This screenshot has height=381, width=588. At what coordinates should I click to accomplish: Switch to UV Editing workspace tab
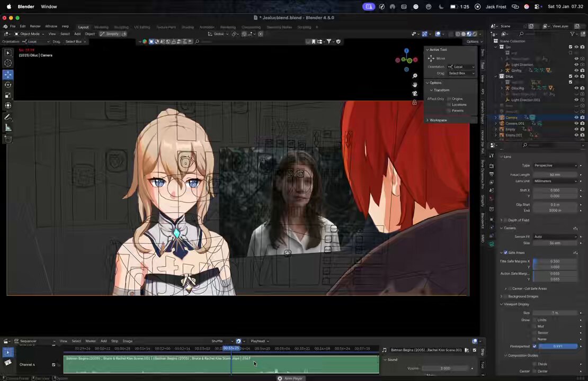point(142,27)
